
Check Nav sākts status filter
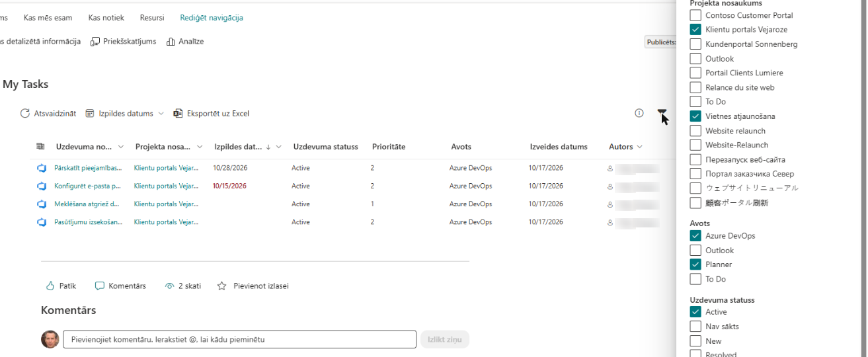pos(695,327)
